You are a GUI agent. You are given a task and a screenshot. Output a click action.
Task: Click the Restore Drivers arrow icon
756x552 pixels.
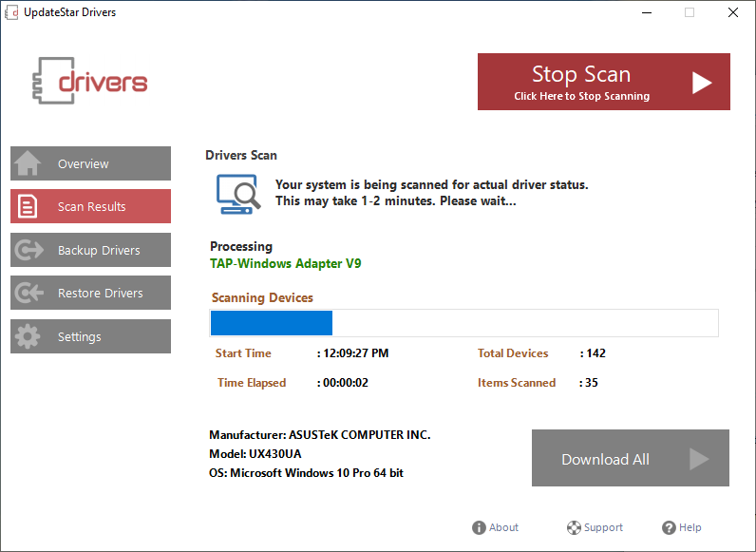pyautogui.click(x=28, y=293)
